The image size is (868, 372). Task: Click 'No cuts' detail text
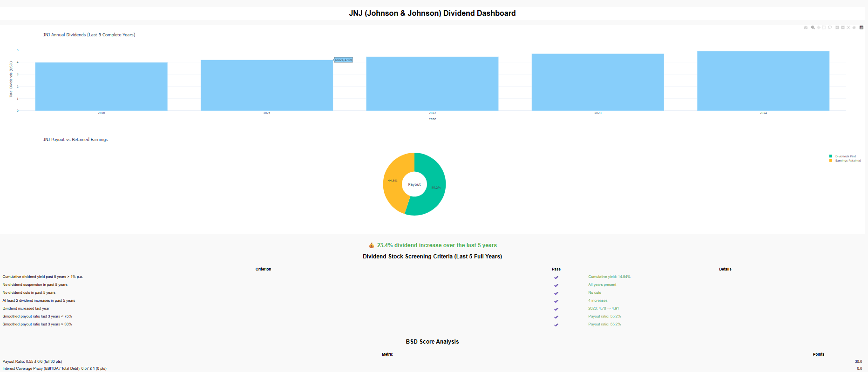(595, 293)
